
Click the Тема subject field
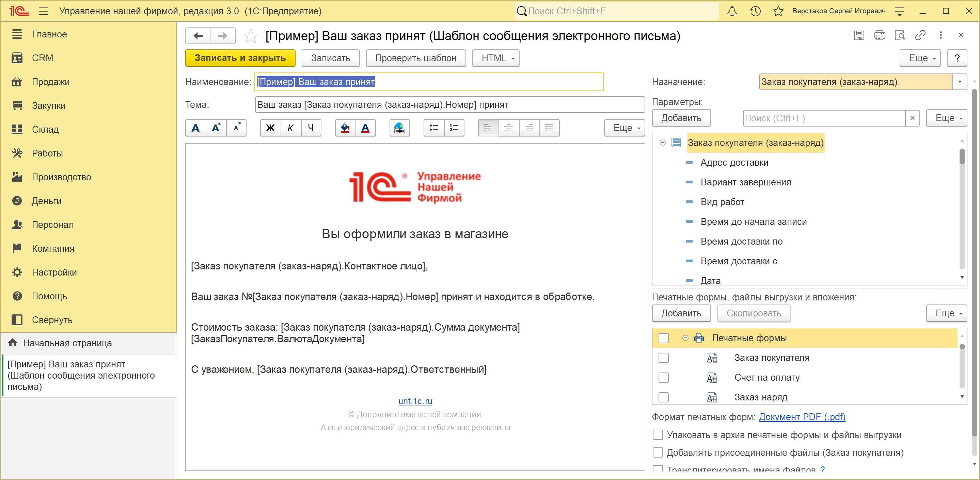point(450,104)
